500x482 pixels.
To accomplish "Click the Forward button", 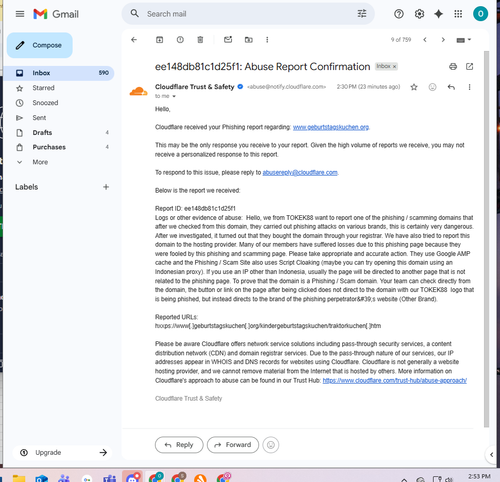I will [233, 445].
